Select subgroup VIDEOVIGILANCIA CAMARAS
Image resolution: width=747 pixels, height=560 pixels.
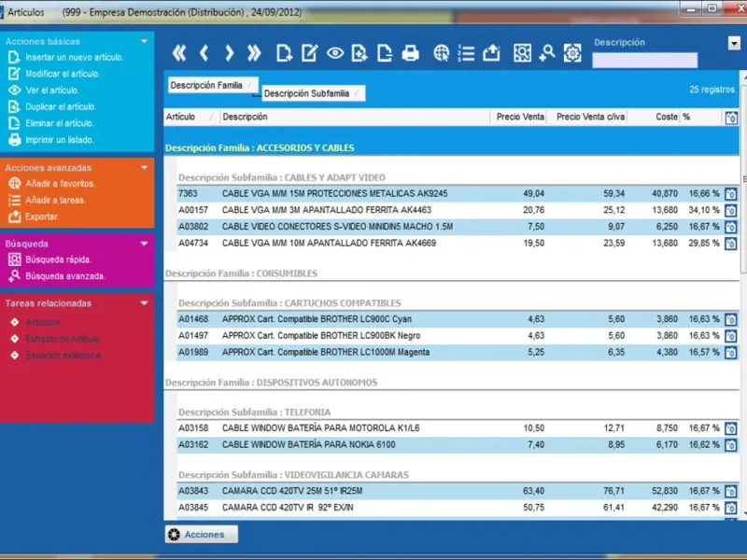pos(458,475)
